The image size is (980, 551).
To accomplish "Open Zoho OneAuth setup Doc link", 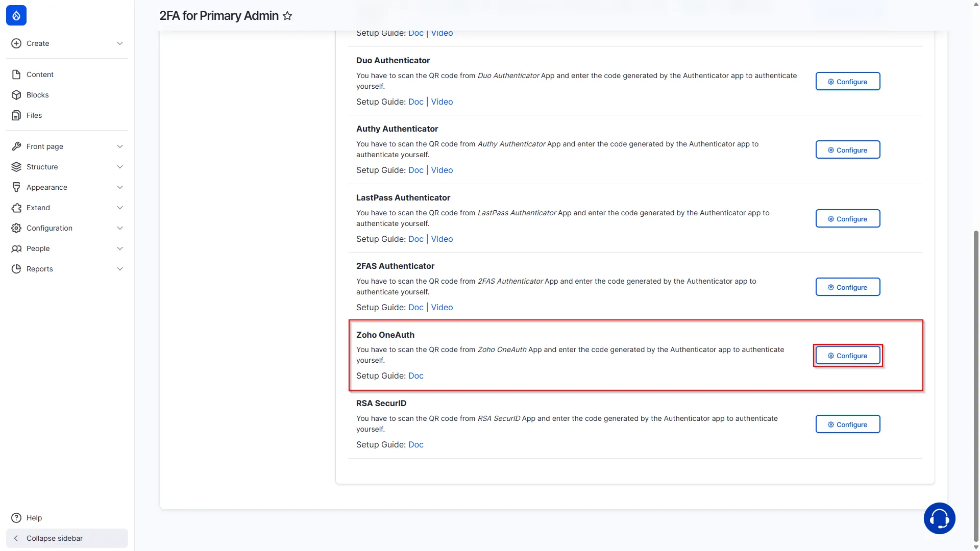I will tap(415, 375).
